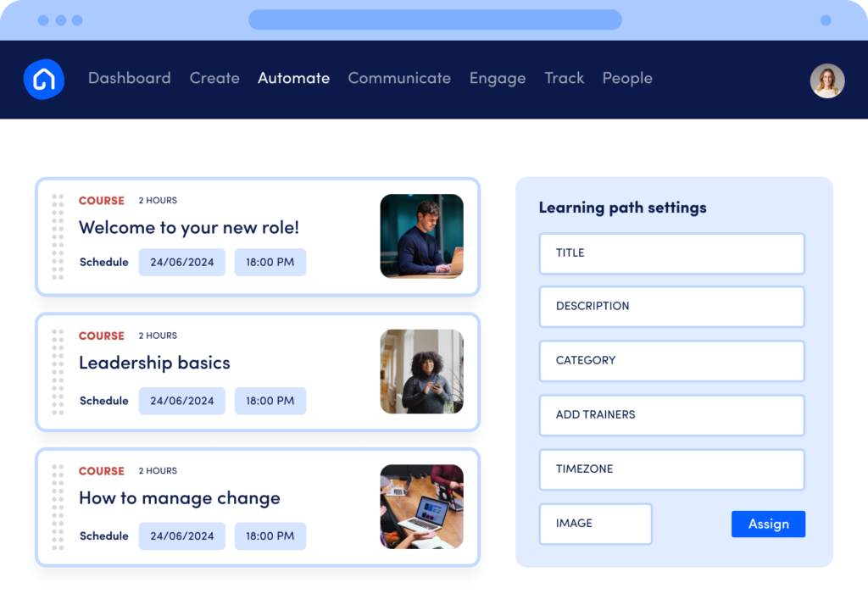868x616 pixels.
Task: Open the How to manage change thumbnail
Action: 421,507
